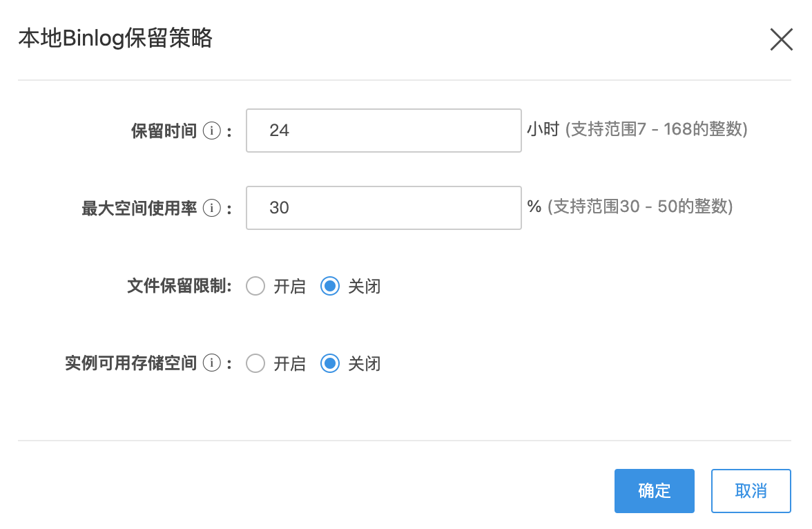Screen dimensions: 812x529
Task: Click the 本地Binlog保留策略 dialog title
Action: [115, 39]
